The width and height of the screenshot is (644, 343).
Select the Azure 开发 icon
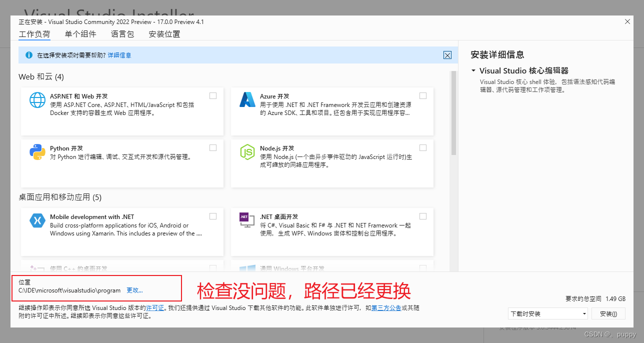(x=247, y=100)
